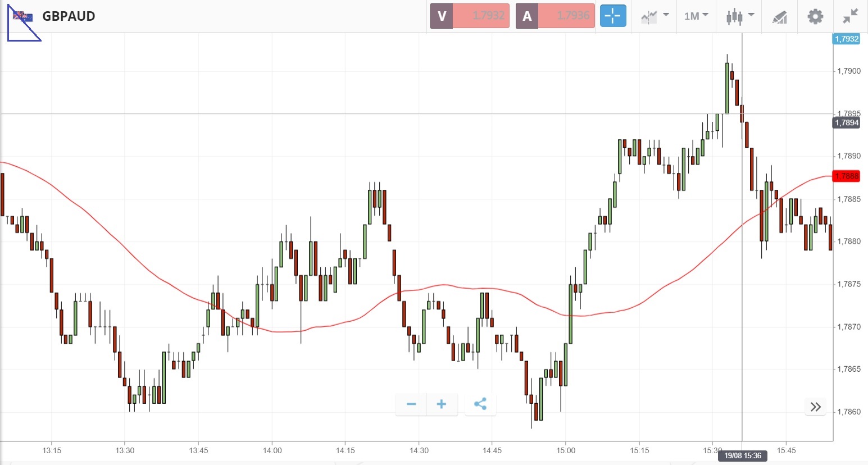Select the drawing tools pencil icon
This screenshot has height=465, width=868.
tap(779, 17)
